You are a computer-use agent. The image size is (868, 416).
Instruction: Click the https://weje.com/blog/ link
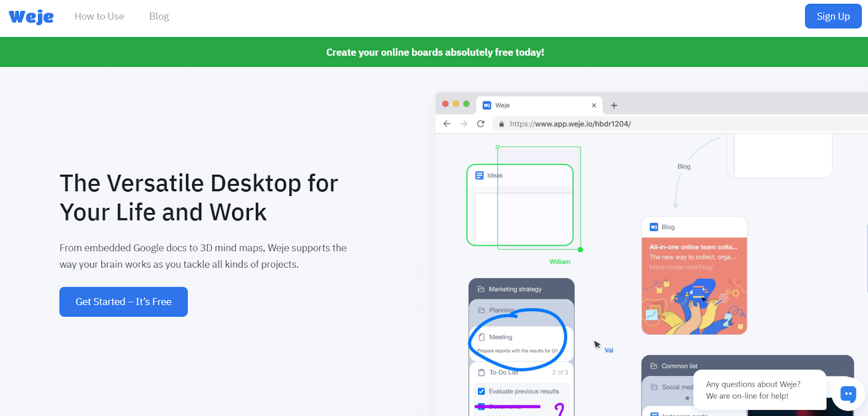tap(681, 267)
